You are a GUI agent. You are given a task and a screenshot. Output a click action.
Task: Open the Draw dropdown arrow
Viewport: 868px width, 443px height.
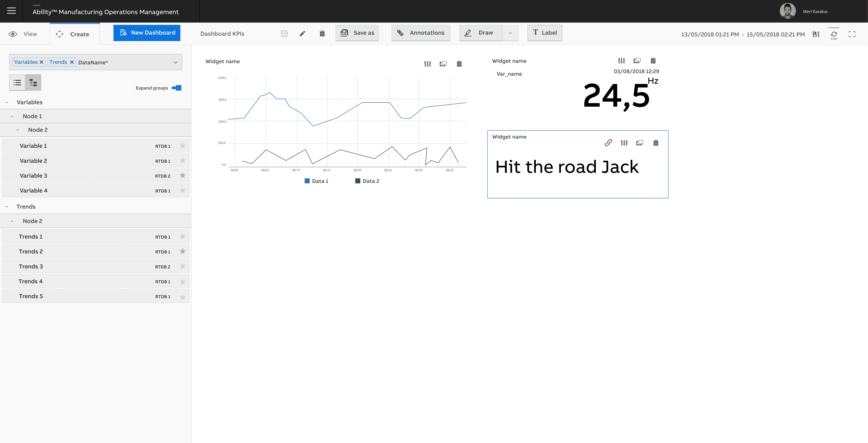tap(510, 33)
